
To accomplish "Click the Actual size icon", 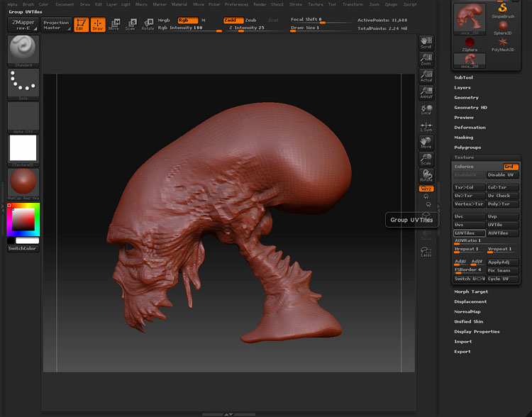I will (426, 77).
